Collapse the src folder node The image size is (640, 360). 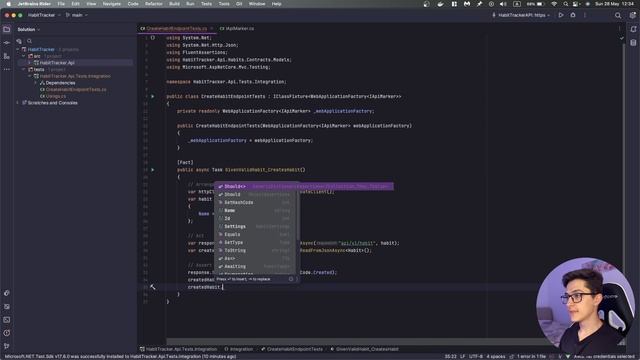click(x=24, y=56)
